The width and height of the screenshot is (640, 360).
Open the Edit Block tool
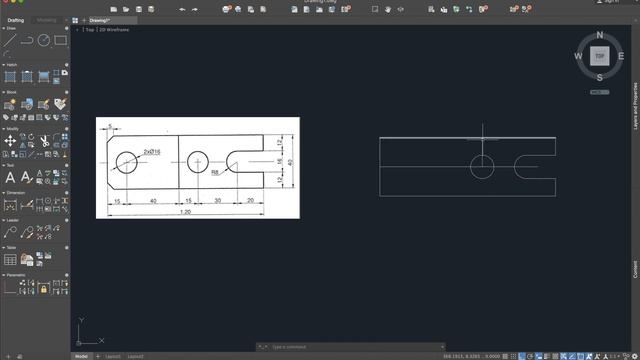44,104
